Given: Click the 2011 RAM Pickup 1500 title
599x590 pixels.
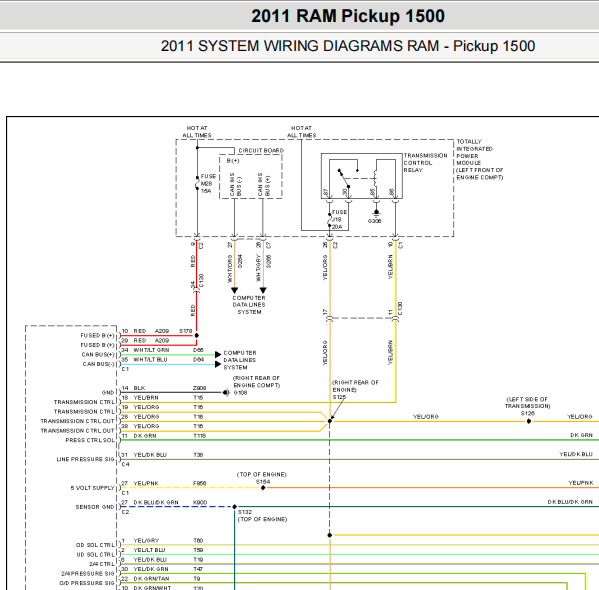Looking at the screenshot, I should 348,16.
